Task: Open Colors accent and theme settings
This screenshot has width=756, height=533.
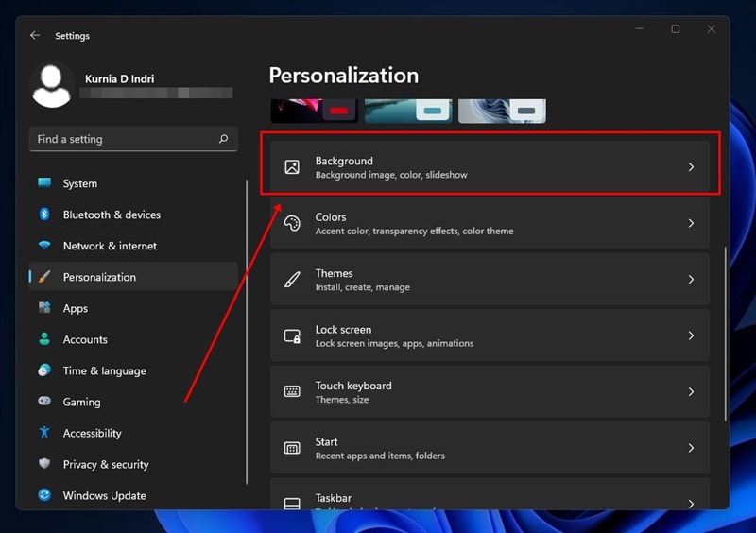Action: pyautogui.click(x=490, y=223)
